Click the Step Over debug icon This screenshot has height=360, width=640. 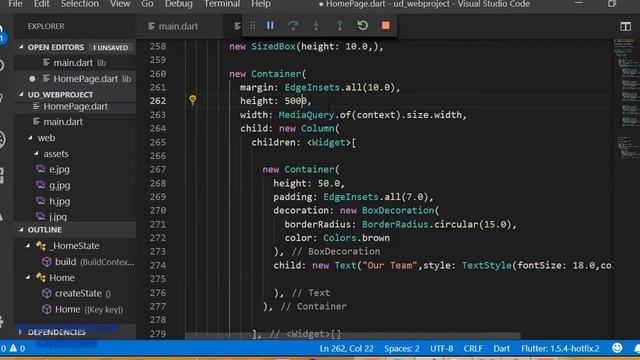[293, 26]
